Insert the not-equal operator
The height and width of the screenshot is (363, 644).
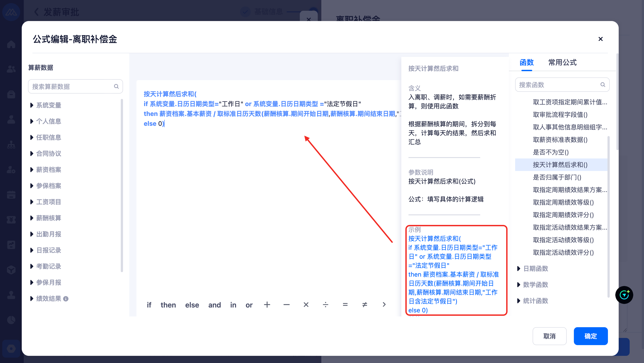pos(365,305)
